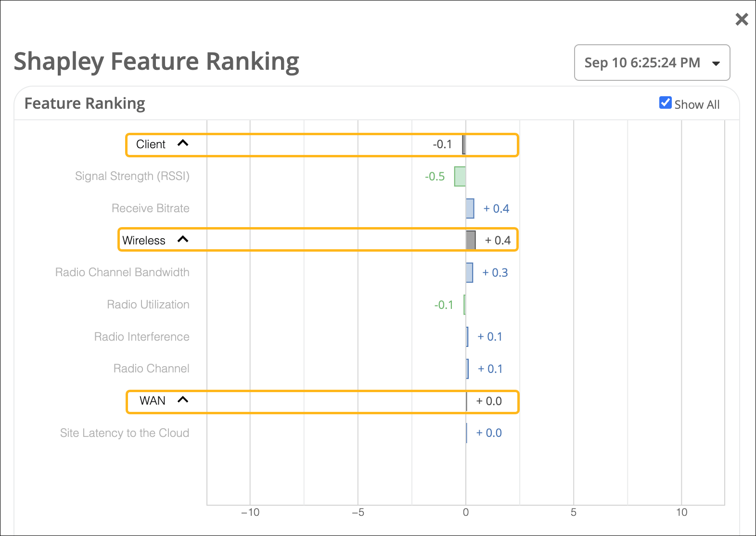This screenshot has height=536, width=756.
Task: Click the green Signal Strength bar
Action: (x=460, y=177)
